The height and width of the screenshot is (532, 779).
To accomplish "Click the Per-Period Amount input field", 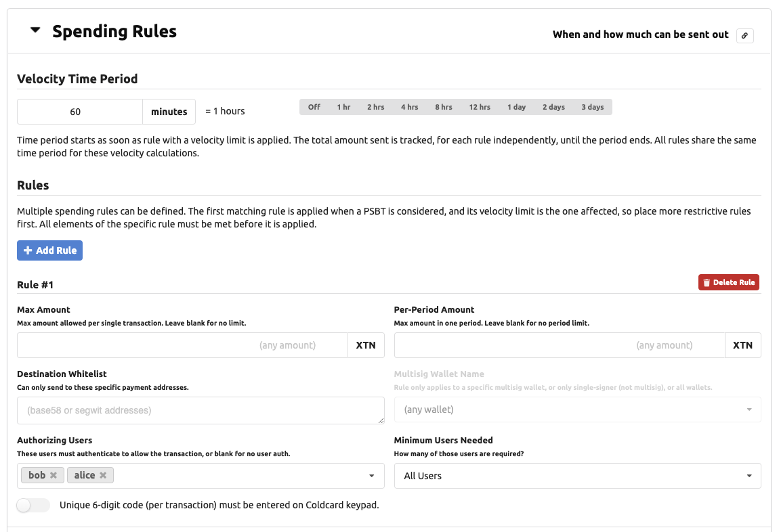I will 560,345.
